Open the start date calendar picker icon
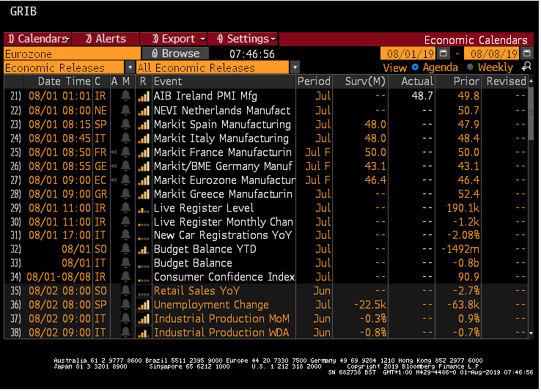This screenshot has width=541, height=392. pyautogui.click(x=444, y=53)
